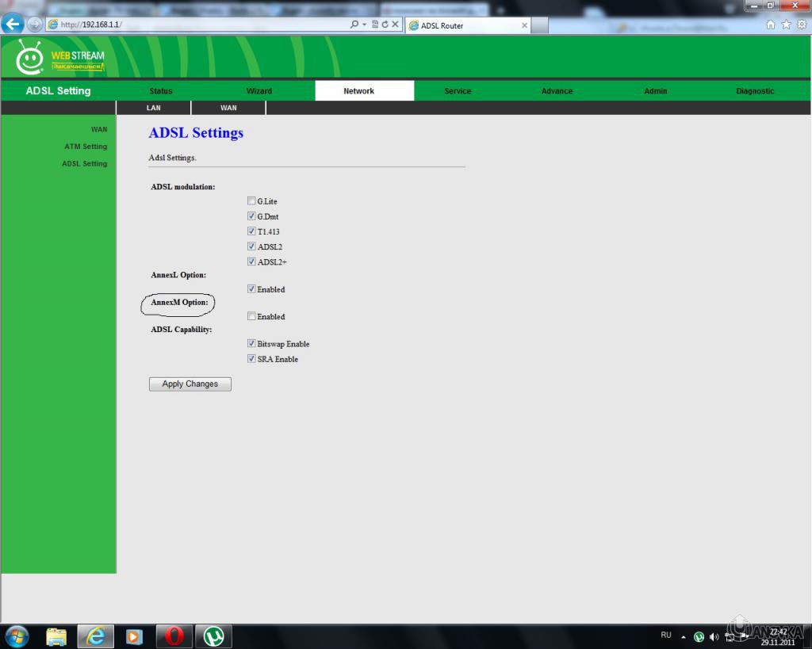Open uTorrent from the taskbar

213,636
